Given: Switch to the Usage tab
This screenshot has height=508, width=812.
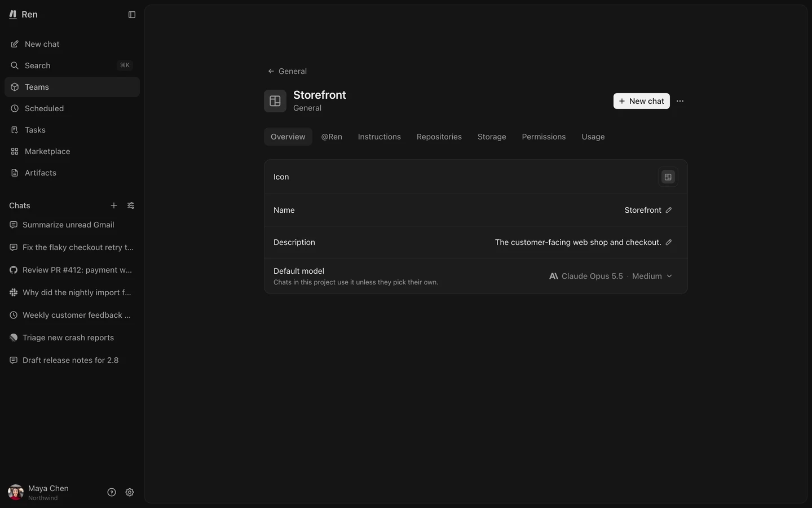Looking at the screenshot, I should (593, 137).
